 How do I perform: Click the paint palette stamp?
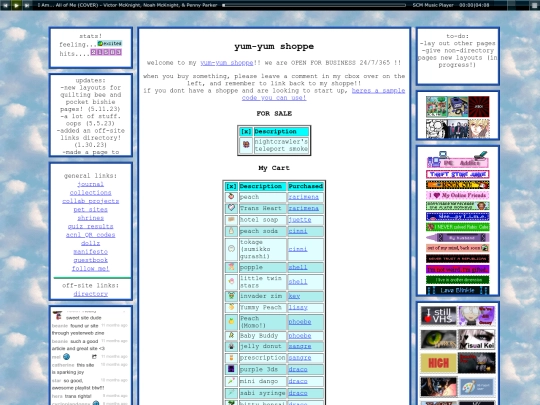[477, 387]
